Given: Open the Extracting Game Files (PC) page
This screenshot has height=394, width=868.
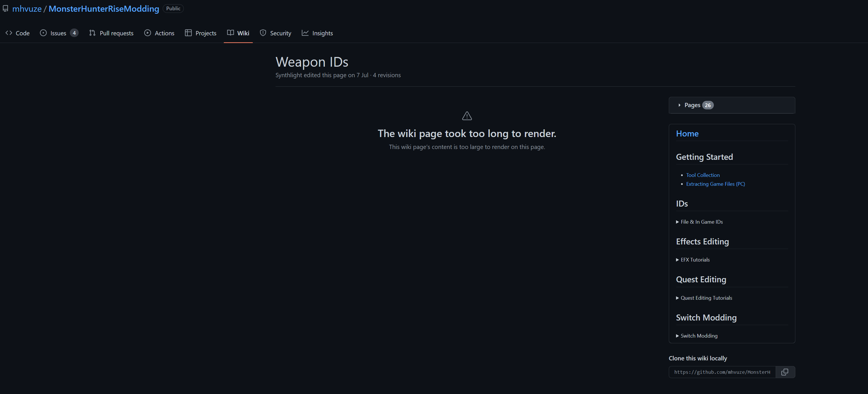Looking at the screenshot, I should pyautogui.click(x=715, y=184).
